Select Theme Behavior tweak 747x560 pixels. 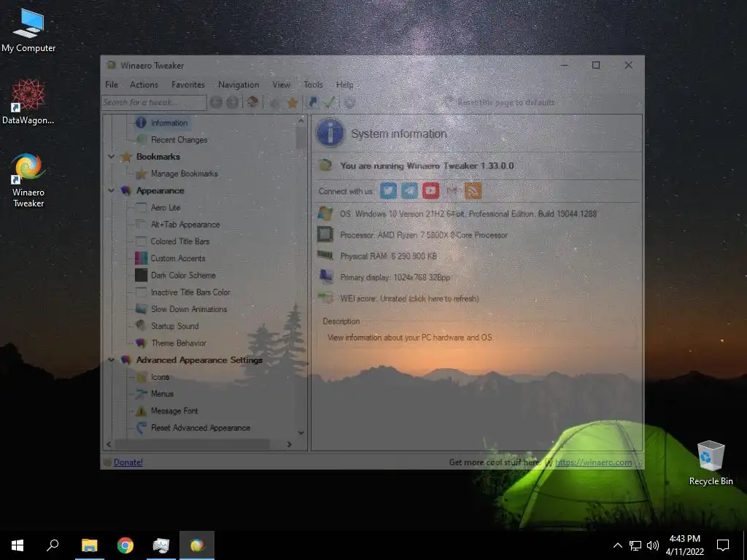tap(179, 343)
